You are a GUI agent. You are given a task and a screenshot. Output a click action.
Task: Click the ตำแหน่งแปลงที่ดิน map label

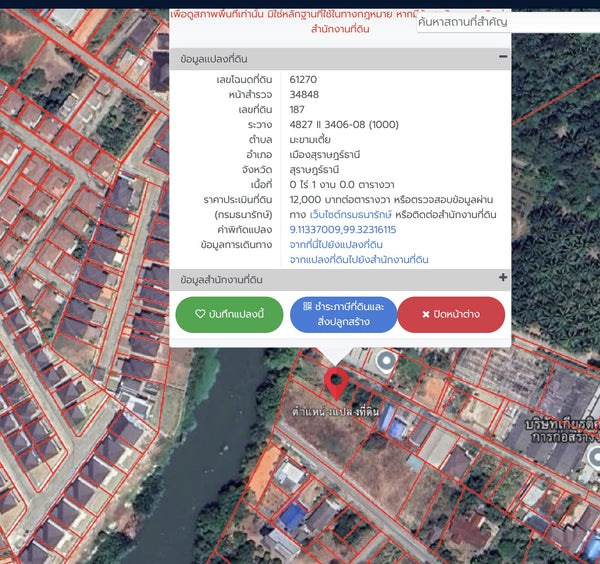point(335,412)
